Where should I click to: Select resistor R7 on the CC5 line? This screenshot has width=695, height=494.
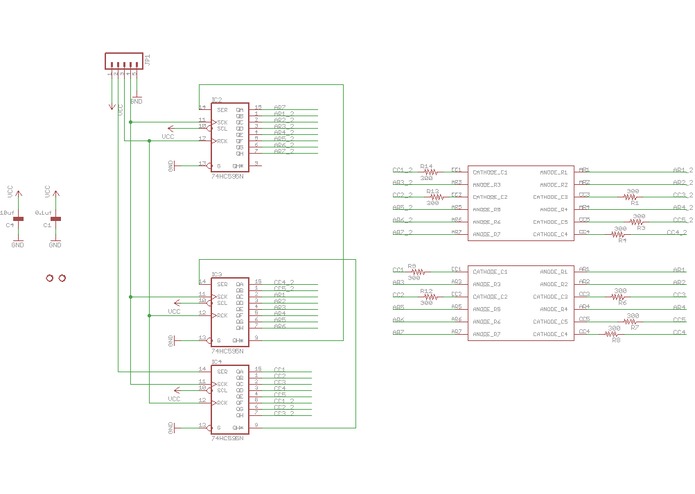pos(632,321)
